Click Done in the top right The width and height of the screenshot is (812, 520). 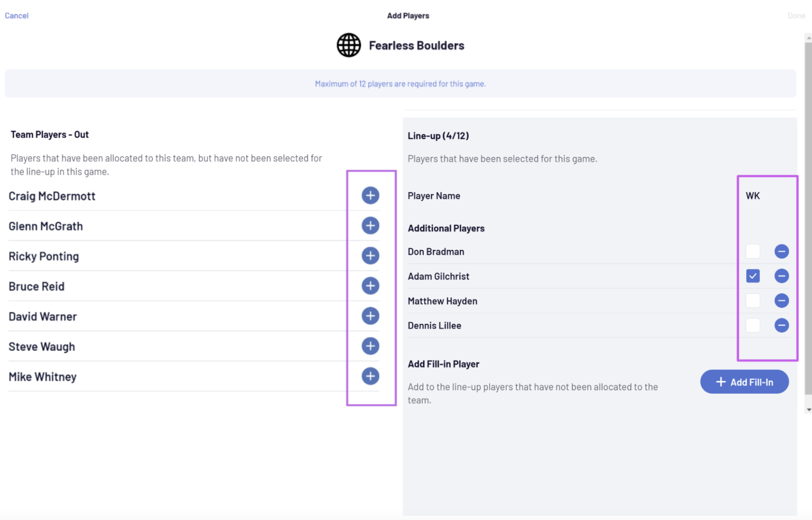click(x=796, y=16)
